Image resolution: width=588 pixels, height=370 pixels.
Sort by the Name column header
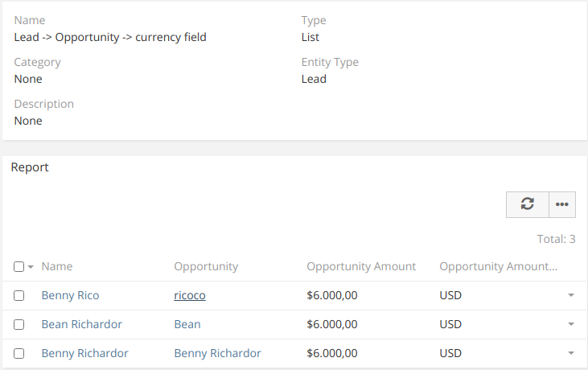57,266
